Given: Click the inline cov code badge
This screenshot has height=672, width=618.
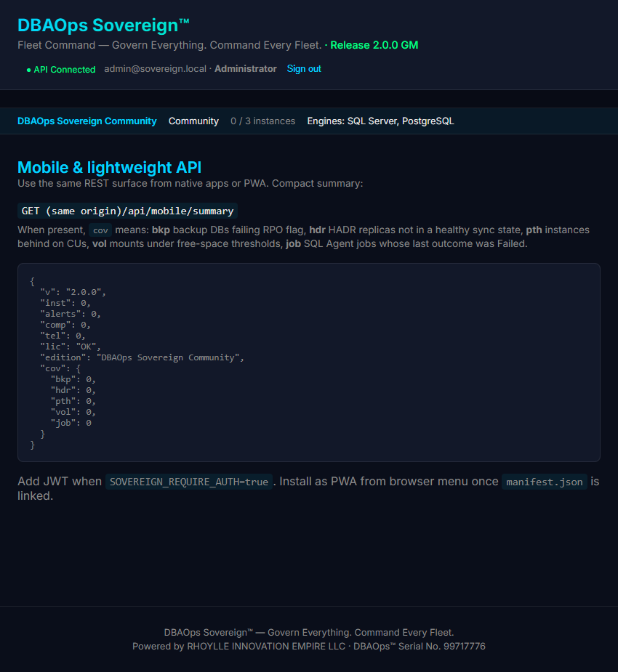Looking at the screenshot, I should pyautogui.click(x=100, y=230).
